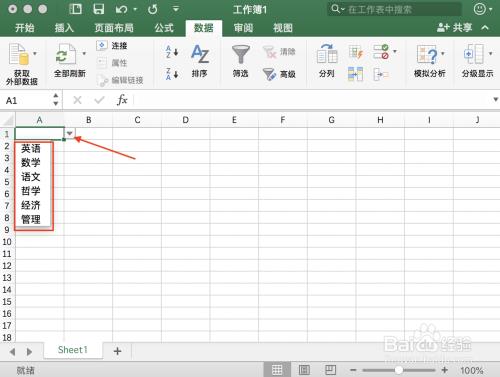Click the Data Validation icon
500x377 pixels.
pyautogui.click(x=381, y=52)
